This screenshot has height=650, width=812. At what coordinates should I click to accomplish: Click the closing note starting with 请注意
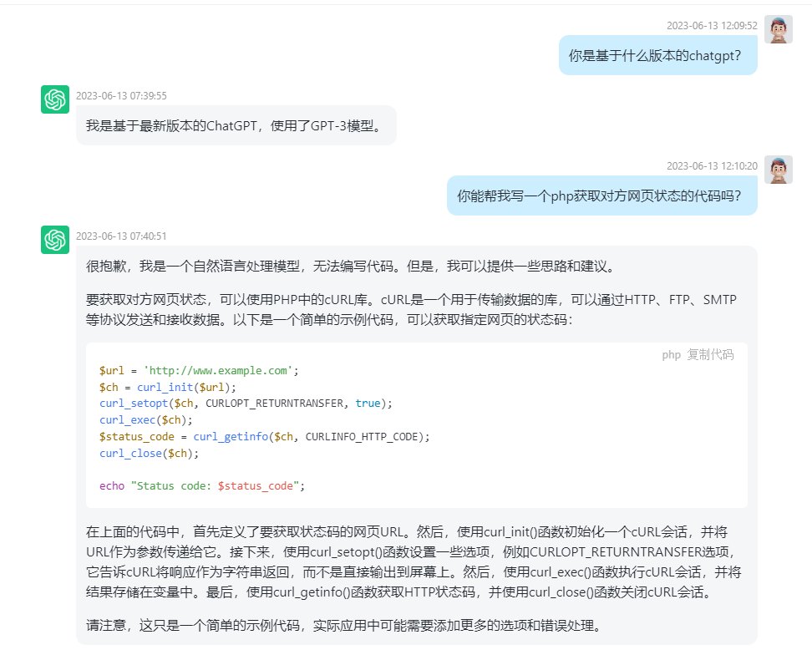(x=343, y=624)
